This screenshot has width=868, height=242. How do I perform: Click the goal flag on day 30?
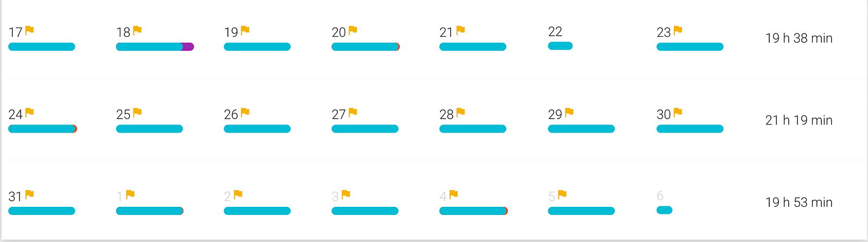click(678, 113)
